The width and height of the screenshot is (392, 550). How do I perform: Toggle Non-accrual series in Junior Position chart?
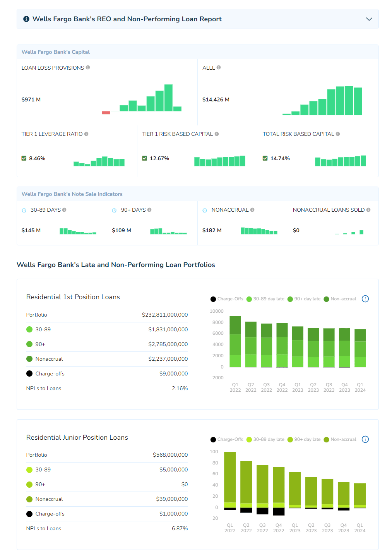(340, 439)
